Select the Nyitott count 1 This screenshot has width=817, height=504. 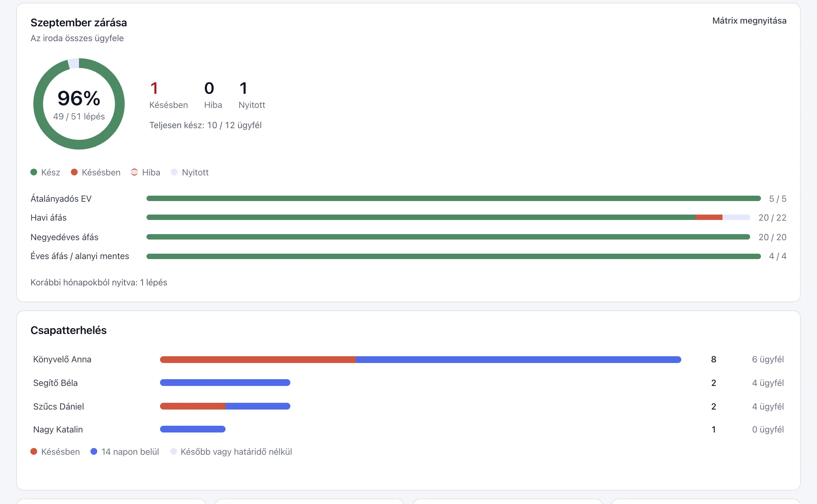click(x=243, y=88)
